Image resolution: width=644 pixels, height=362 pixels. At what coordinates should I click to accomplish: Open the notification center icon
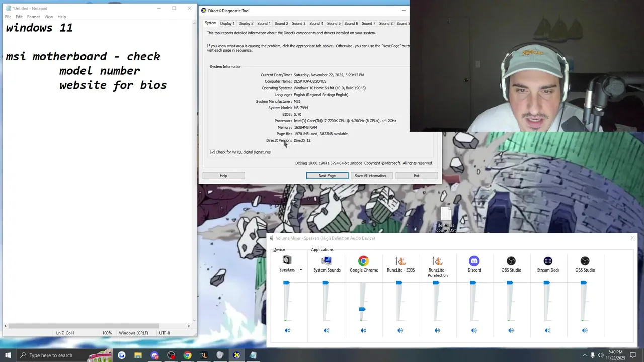click(x=633, y=355)
